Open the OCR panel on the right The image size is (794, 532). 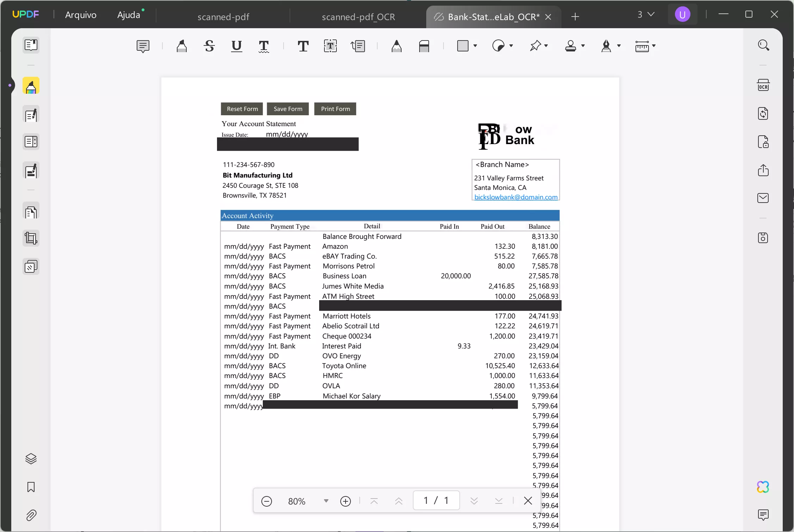764,85
